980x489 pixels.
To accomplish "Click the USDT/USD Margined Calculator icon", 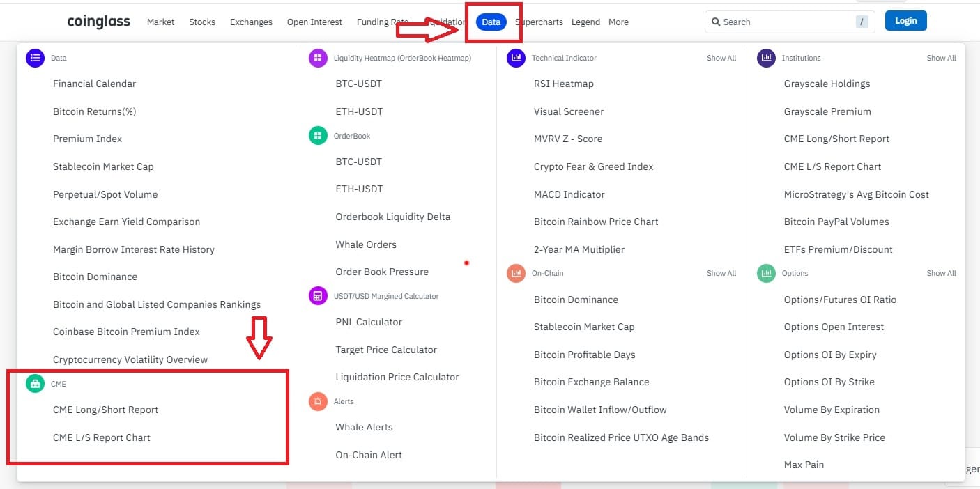I will click(318, 296).
